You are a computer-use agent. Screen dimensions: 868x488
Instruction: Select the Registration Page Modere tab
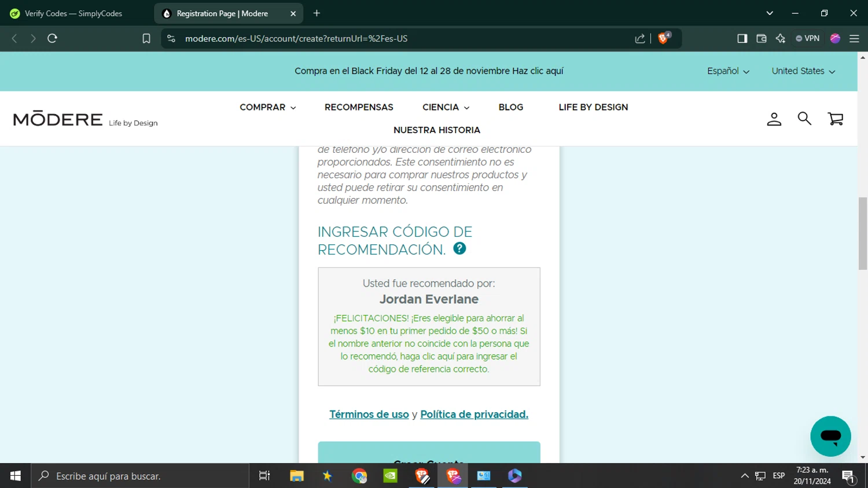point(222,13)
